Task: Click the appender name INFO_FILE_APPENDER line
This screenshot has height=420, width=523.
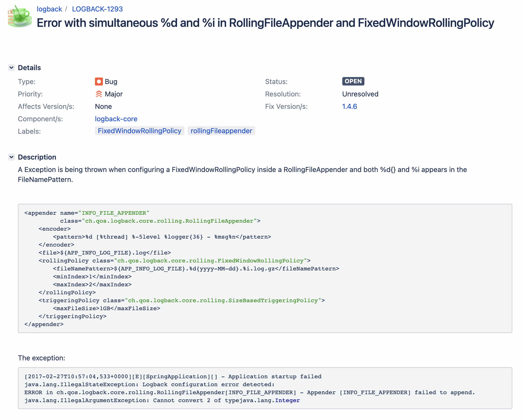Action: click(87, 213)
